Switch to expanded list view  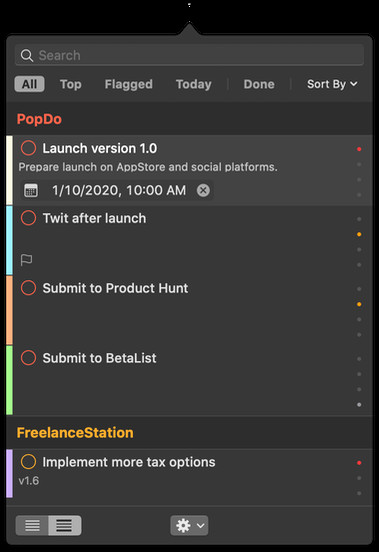pyautogui.click(x=64, y=526)
